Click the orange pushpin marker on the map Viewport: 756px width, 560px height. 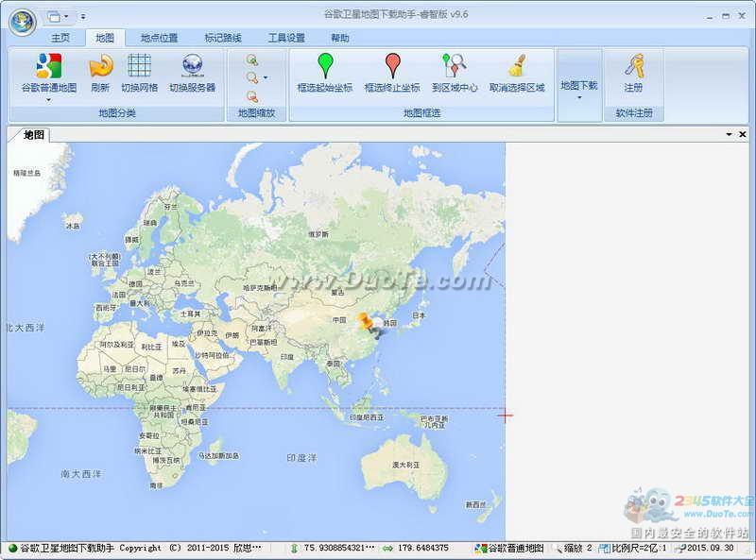[365, 321]
